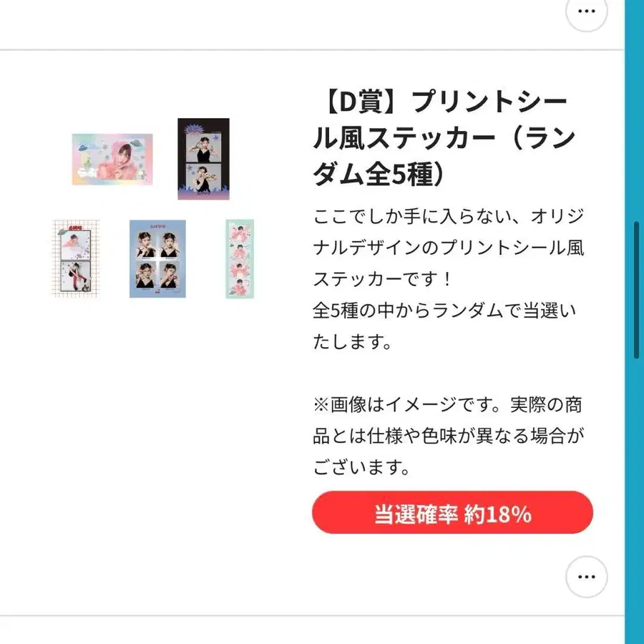Select the pink hooded sticker thumbnail
644x644 pixels.
coord(112,160)
